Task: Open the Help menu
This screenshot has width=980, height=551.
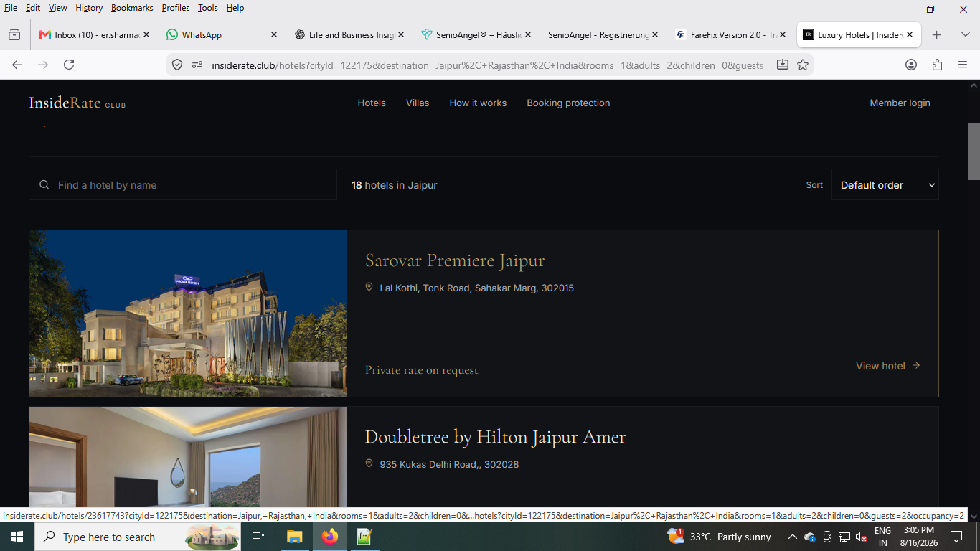Action: tap(235, 8)
